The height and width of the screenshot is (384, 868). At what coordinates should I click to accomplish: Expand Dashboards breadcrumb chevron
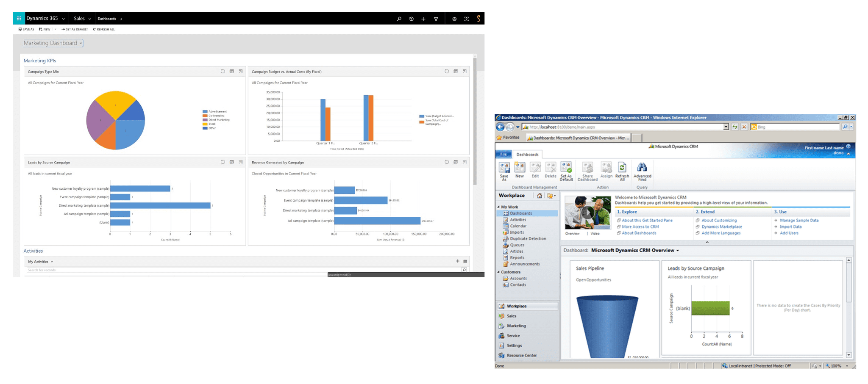[x=121, y=19]
